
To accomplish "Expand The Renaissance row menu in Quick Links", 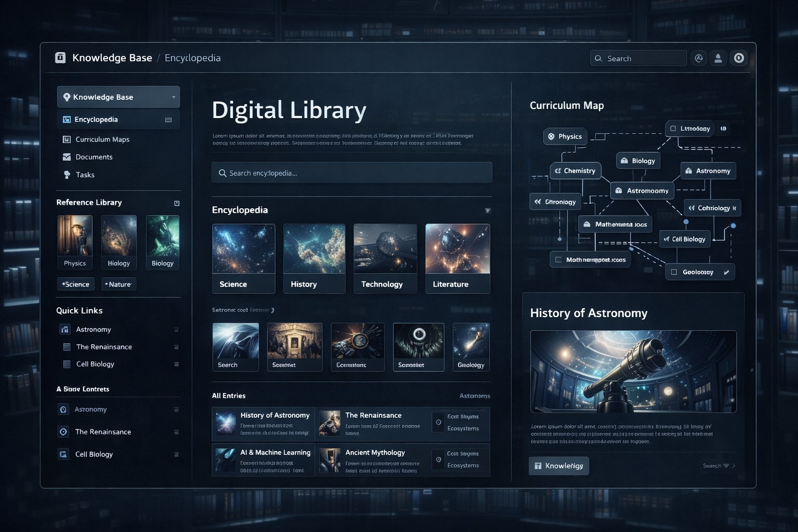I will [176, 347].
